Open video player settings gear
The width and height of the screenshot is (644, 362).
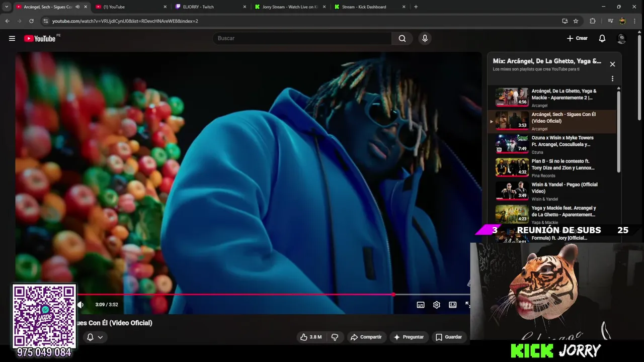(x=437, y=305)
